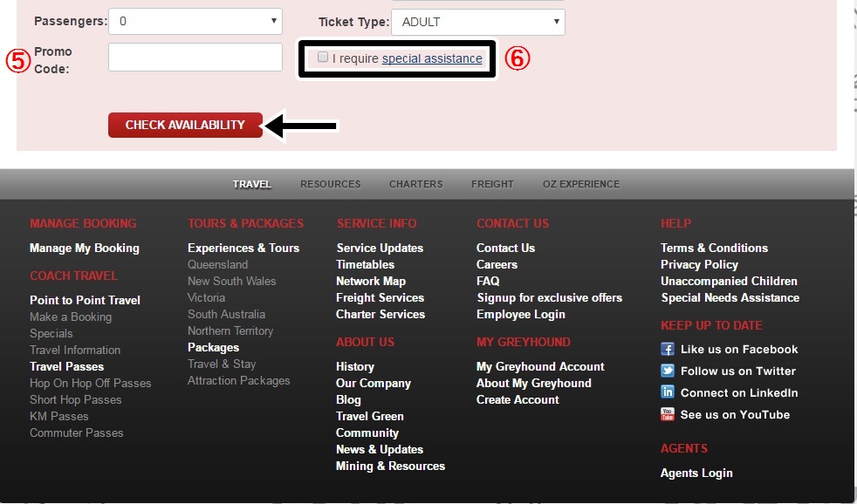This screenshot has height=504, width=857.
Task: Click the LinkedIn icon in footer
Action: pos(668,392)
